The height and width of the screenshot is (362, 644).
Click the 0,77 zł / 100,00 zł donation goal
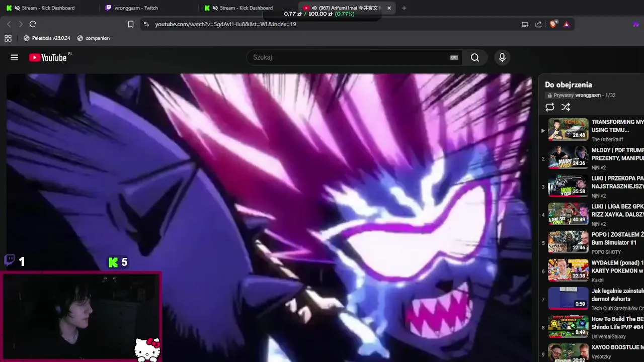coord(319,14)
